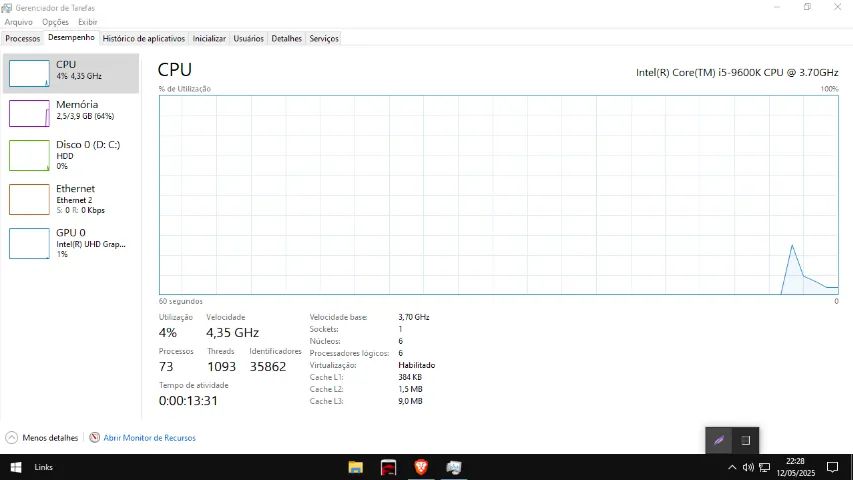Viewport: 853px width, 480px height.
Task: Click the Identificadores value 35862
Action: click(x=268, y=367)
